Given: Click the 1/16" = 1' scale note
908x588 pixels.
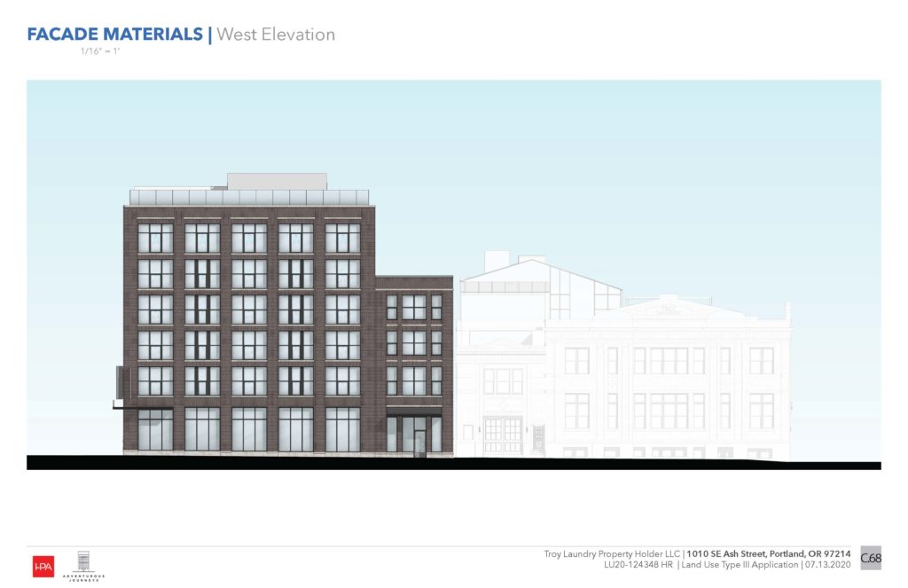Looking at the screenshot, I should 100,51.
